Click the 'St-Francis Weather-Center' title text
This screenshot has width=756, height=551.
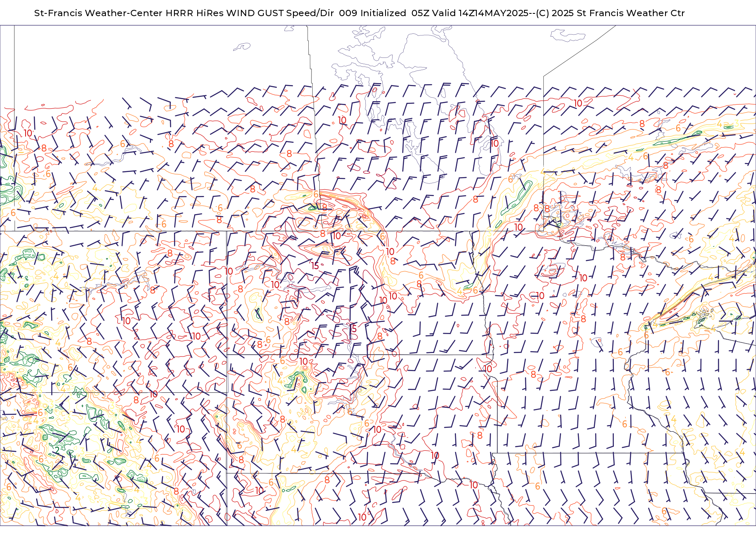(98, 13)
